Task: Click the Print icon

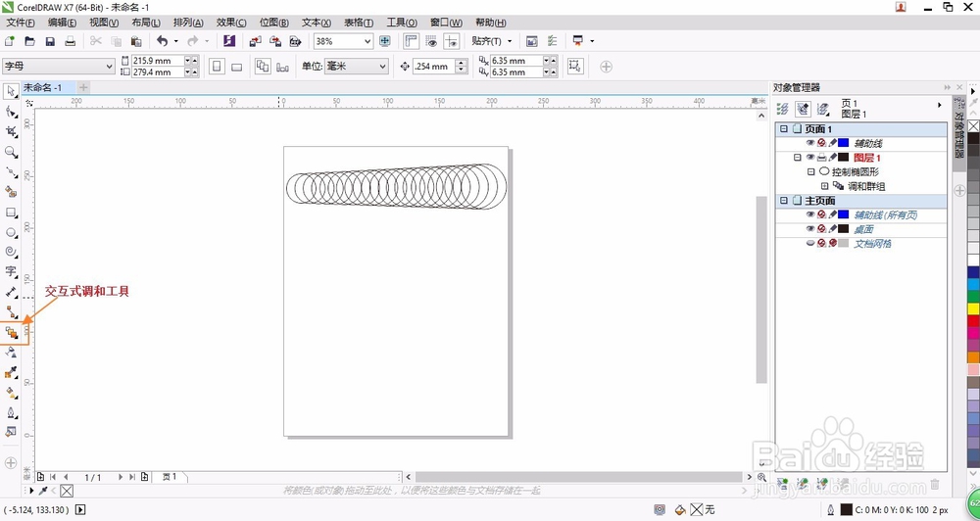Action: click(x=70, y=41)
